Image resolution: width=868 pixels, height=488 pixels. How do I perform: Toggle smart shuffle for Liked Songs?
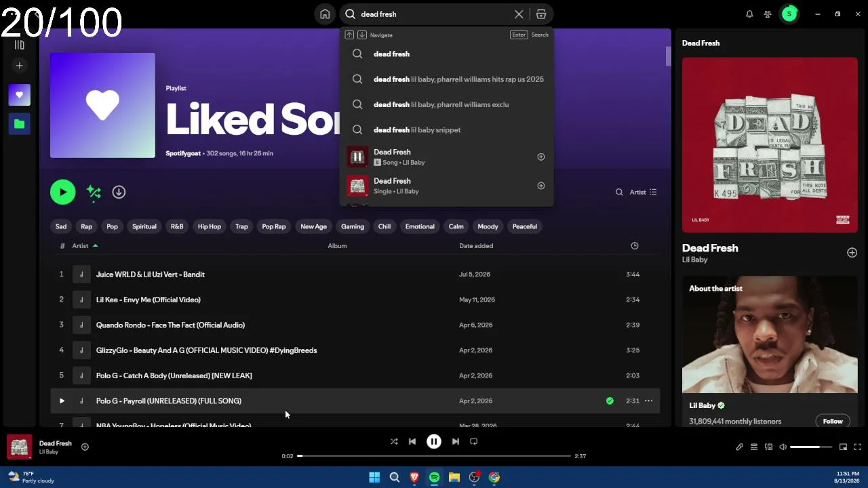pyautogui.click(x=94, y=192)
